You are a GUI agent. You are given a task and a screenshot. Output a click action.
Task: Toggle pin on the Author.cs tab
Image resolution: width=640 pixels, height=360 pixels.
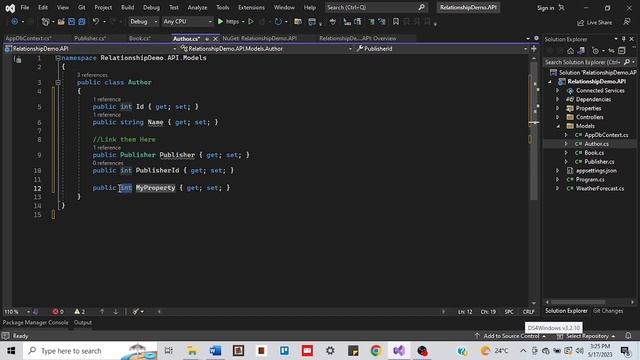[x=207, y=38]
